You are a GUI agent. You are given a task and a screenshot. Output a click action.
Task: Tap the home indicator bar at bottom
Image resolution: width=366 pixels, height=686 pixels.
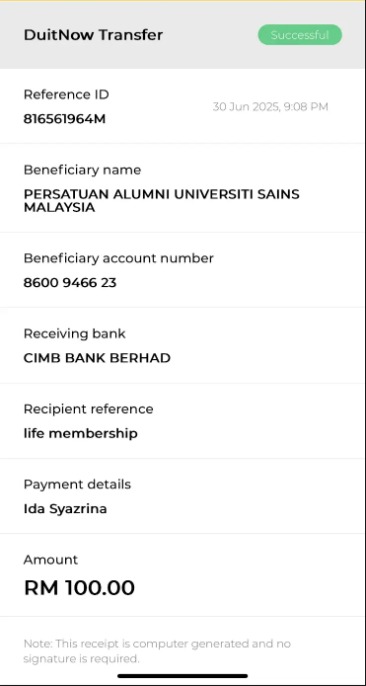183,676
